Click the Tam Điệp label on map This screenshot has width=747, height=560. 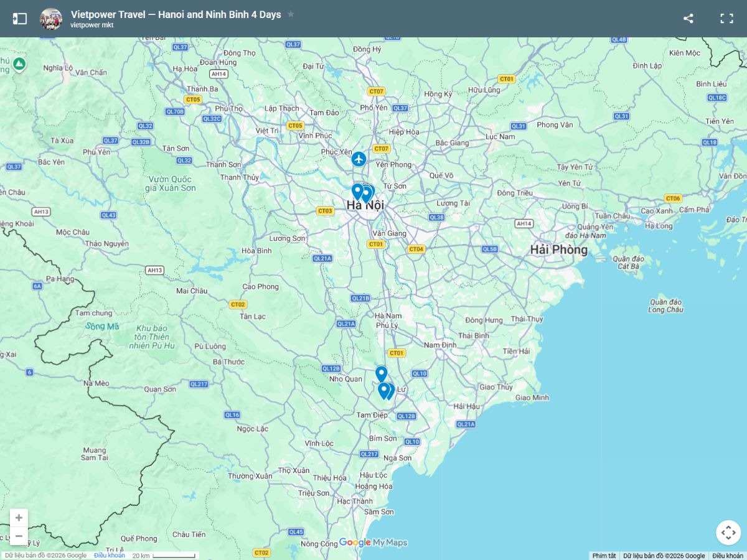click(x=372, y=415)
